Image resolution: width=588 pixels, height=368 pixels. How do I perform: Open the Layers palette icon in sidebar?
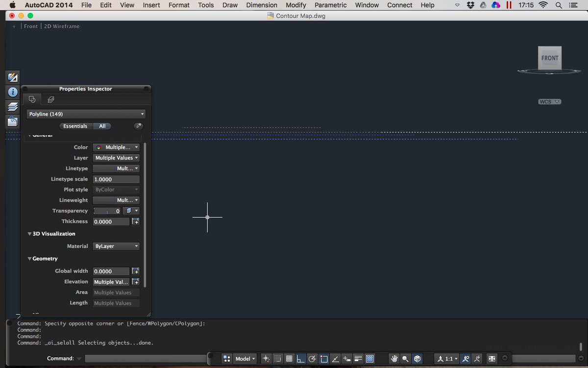12,106
